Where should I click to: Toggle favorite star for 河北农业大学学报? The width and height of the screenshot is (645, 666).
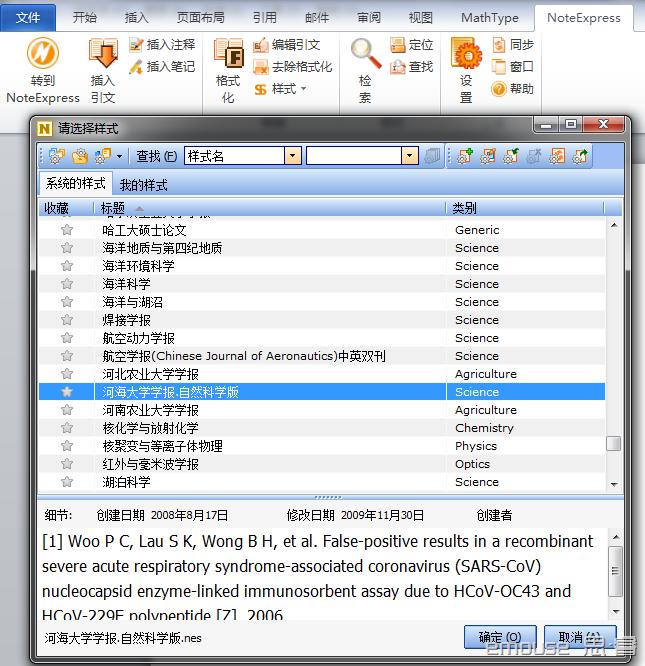(67, 374)
